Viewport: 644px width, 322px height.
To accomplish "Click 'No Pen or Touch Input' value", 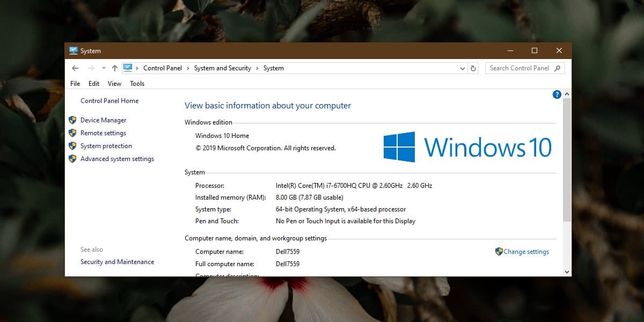I will point(346,221).
